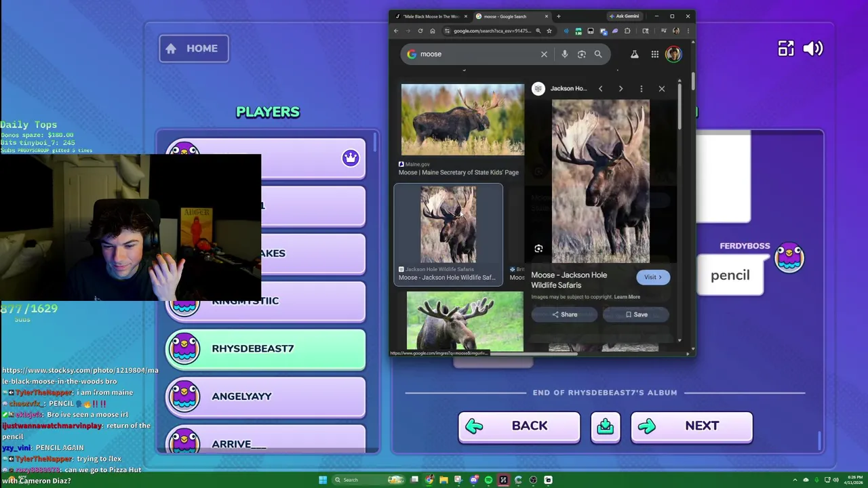The height and width of the screenshot is (488, 868).
Task: Open the zoom indicator in address bar
Action: 538,30
